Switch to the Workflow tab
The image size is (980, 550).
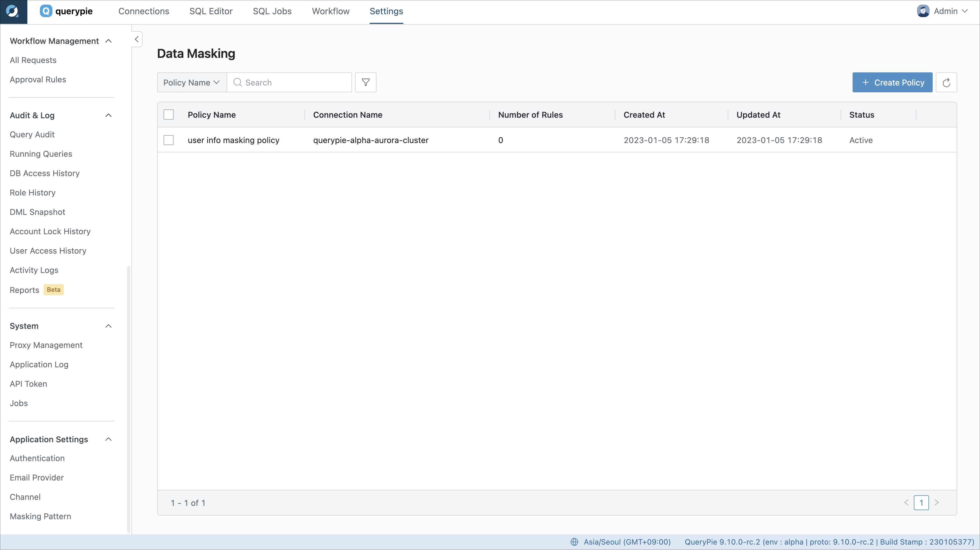(331, 11)
